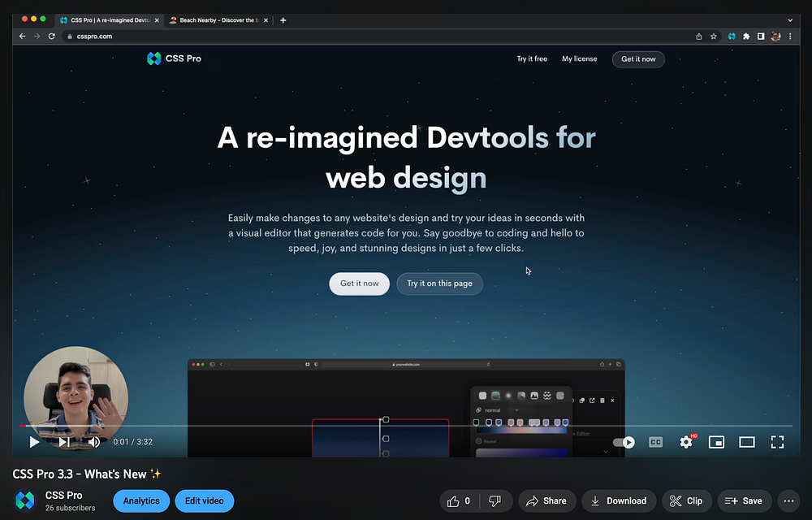Close the Beach Nearby browser tab
The image size is (812, 520).
tap(266, 20)
